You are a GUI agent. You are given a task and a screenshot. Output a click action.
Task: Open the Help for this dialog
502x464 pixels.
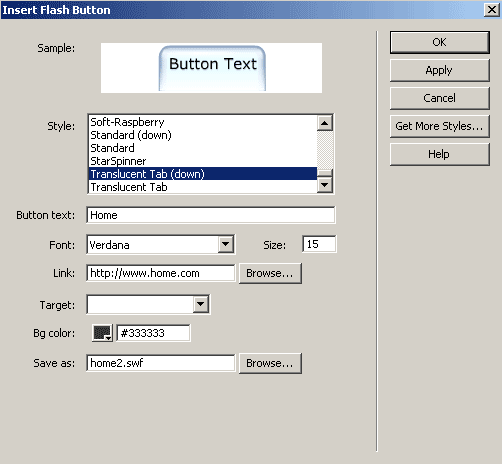click(440, 154)
